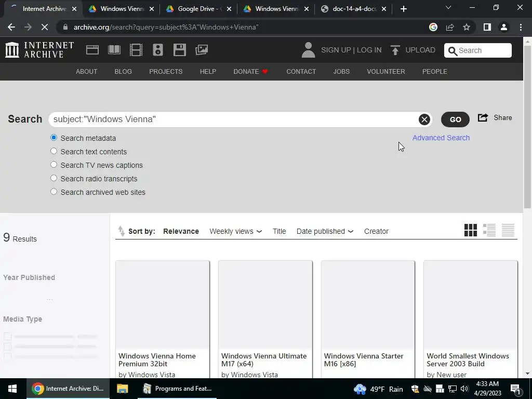Screen dimensions: 532x399
Task: Open the Web (Wayback) media icon
Action: (x=92, y=50)
